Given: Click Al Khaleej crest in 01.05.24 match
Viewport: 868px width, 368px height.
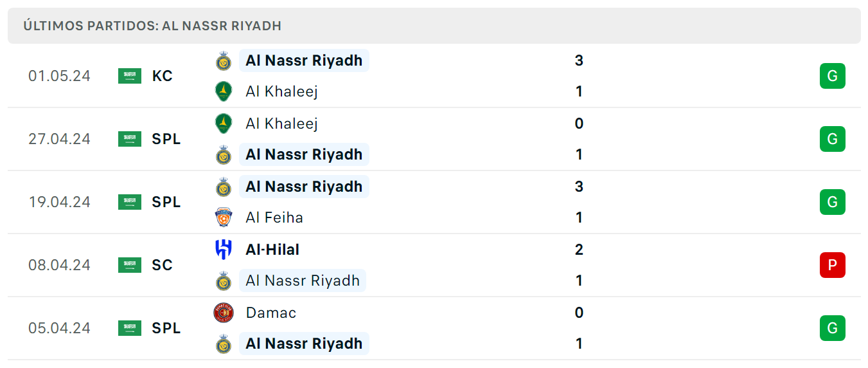Looking at the screenshot, I should click(x=223, y=91).
